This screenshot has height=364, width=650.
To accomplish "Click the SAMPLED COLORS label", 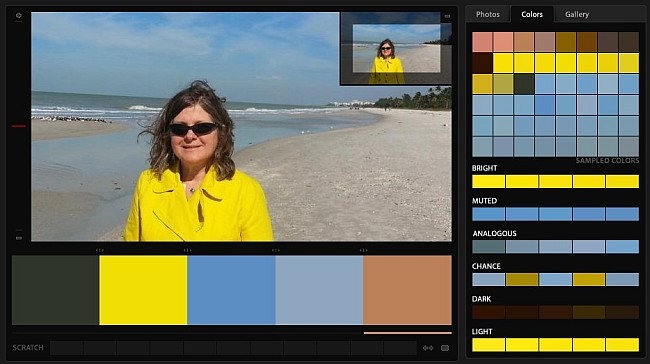I will (x=607, y=161).
